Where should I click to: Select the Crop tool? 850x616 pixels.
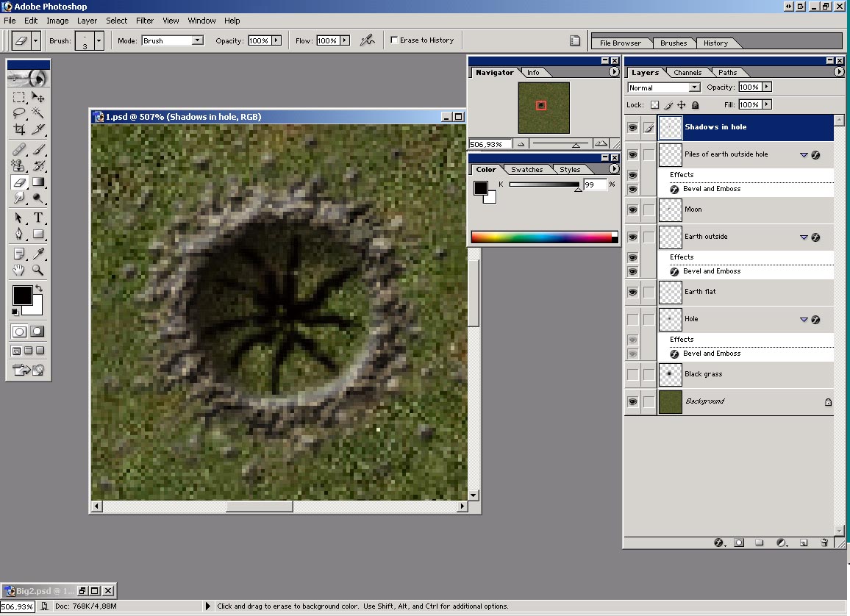click(20, 130)
